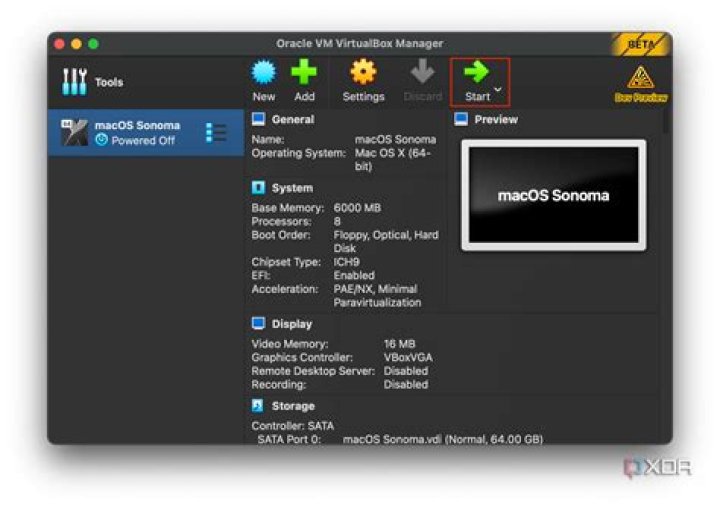Click the System section chip icon
Image resolution: width=720 pixels, height=507 pixels.
click(258, 187)
